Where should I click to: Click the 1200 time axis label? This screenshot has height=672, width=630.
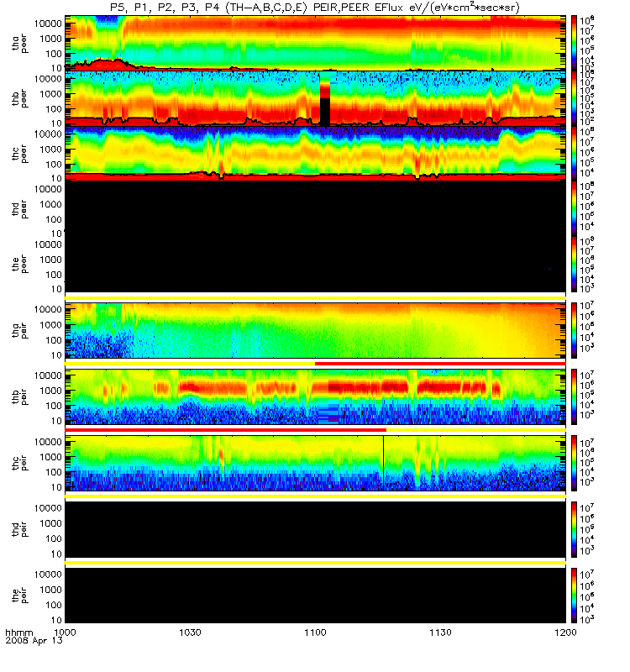[x=565, y=633]
